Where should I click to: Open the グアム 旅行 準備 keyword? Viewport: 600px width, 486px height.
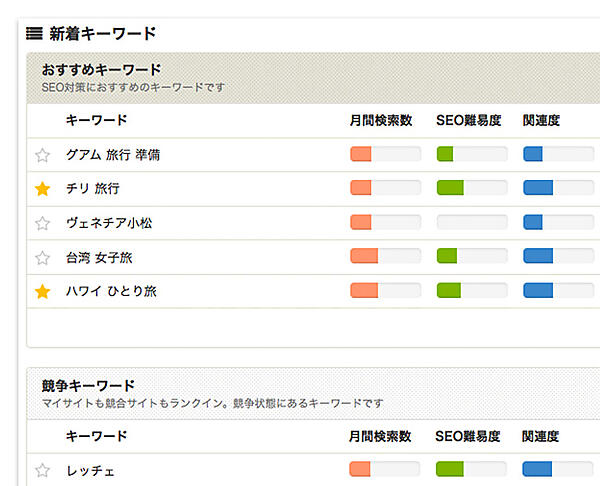tap(113, 155)
